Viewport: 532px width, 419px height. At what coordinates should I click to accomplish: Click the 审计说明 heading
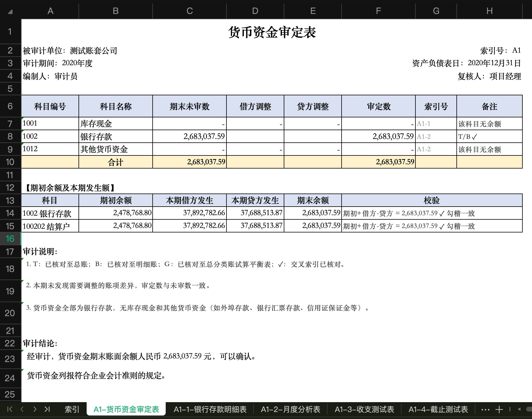40,252
